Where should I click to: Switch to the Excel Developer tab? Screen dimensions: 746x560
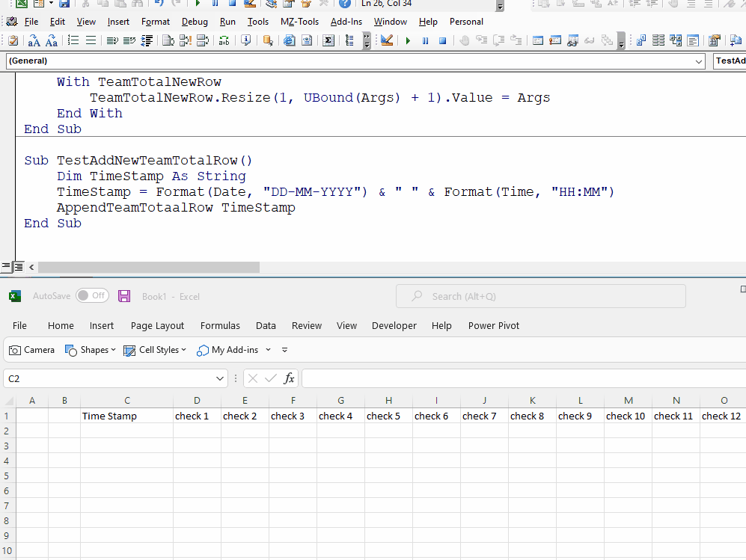394,326
